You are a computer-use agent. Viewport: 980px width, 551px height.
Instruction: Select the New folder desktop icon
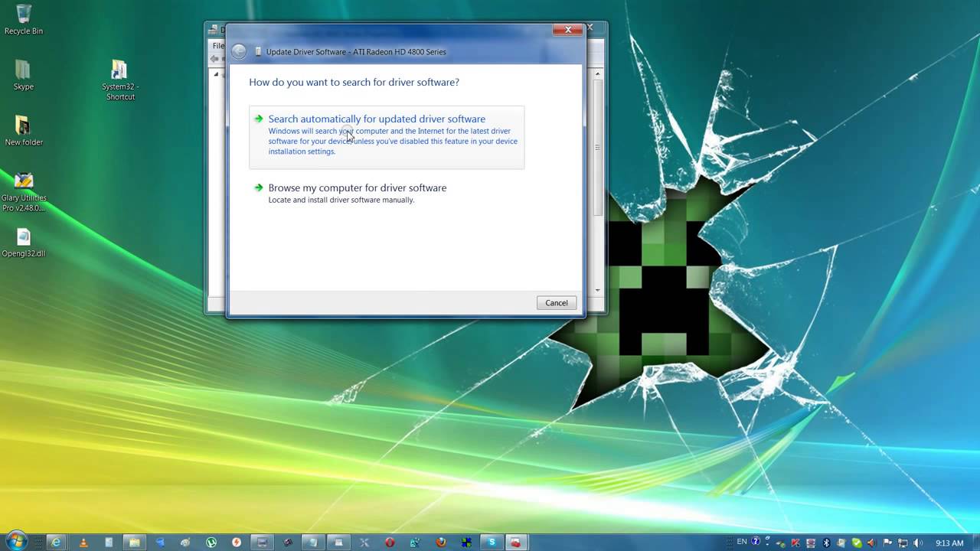pyautogui.click(x=24, y=130)
